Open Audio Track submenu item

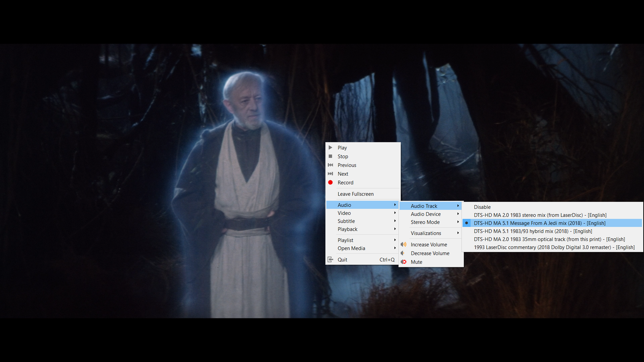[431, 206]
